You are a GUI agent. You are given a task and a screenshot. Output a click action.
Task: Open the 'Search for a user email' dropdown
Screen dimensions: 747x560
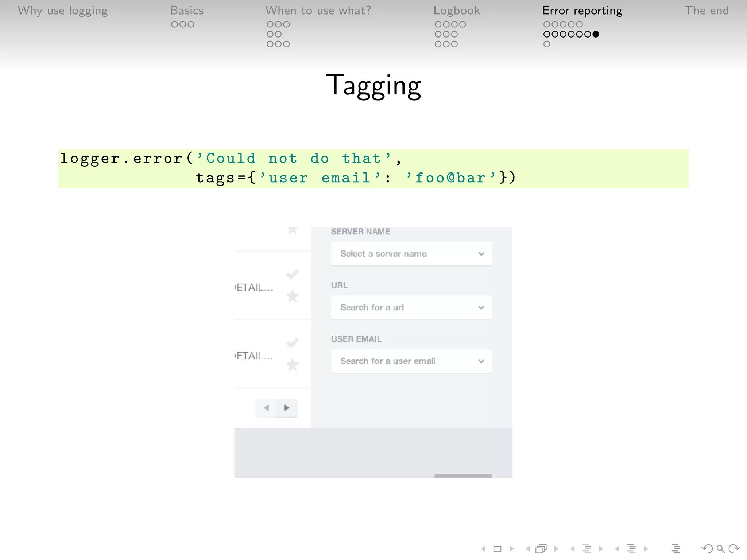pyautogui.click(x=411, y=361)
